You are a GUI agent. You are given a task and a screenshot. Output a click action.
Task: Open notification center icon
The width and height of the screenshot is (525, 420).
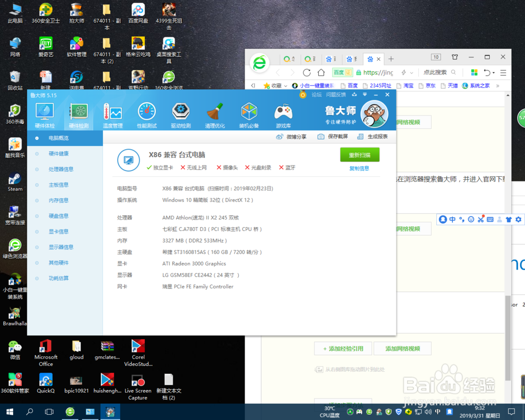click(511, 412)
